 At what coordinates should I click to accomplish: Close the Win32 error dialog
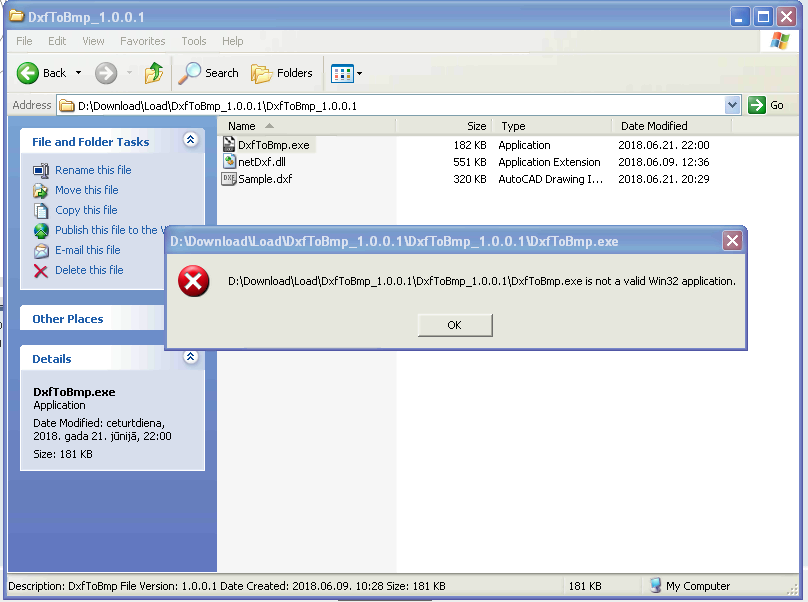click(732, 241)
